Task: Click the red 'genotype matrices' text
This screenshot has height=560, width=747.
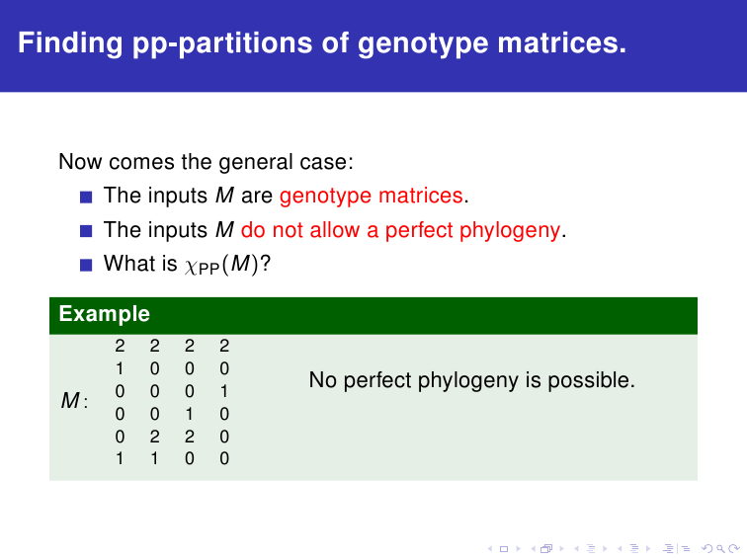Action: click(x=372, y=196)
